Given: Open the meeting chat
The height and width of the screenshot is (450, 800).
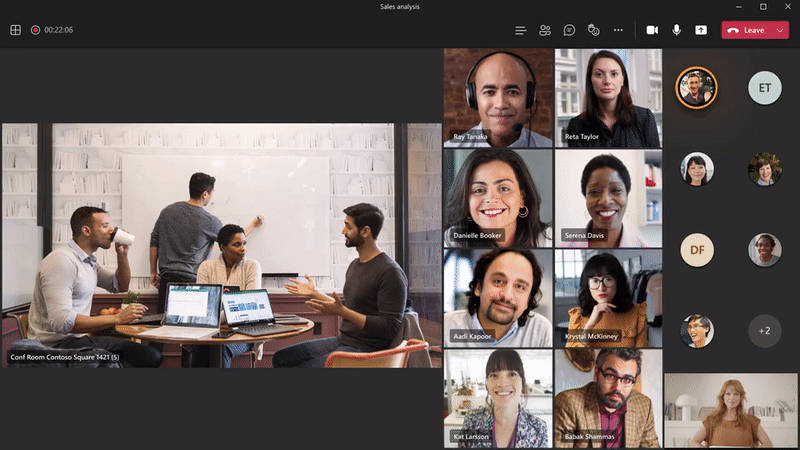Looking at the screenshot, I should pyautogui.click(x=569, y=31).
